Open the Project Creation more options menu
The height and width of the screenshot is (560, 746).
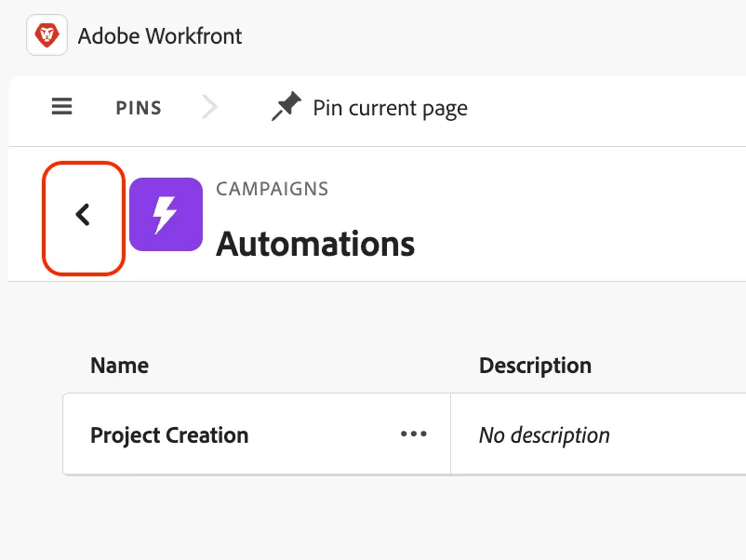click(413, 433)
